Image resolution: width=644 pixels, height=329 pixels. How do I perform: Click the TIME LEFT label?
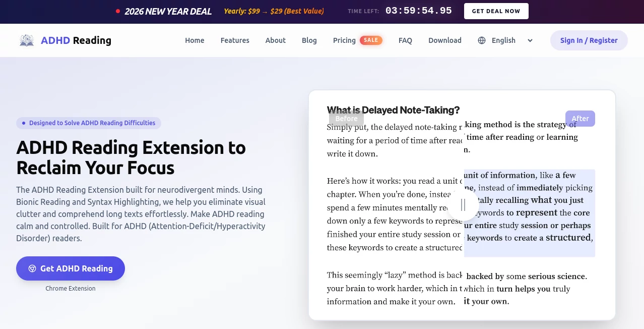[x=363, y=11]
